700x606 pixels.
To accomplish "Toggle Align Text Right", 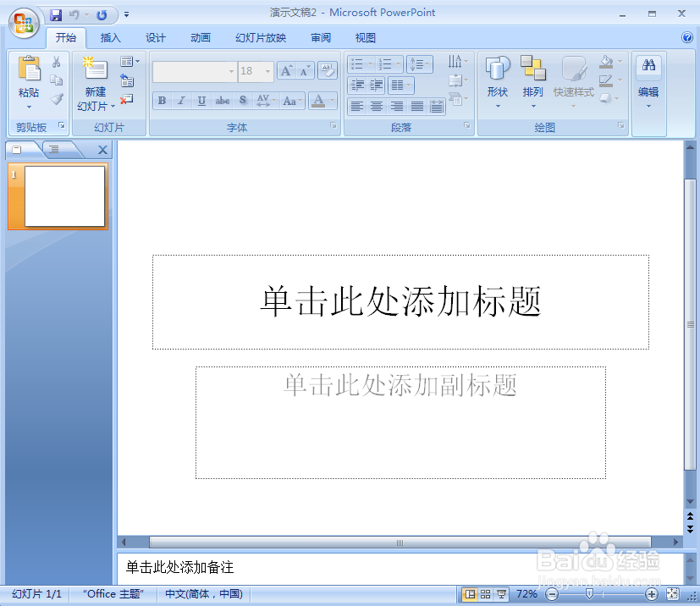I will pos(396,106).
